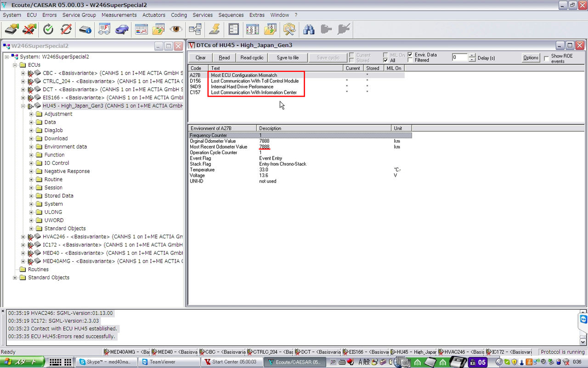The height and width of the screenshot is (368, 588).
Task: Open the eye observation toolbar icon
Action: click(176, 29)
